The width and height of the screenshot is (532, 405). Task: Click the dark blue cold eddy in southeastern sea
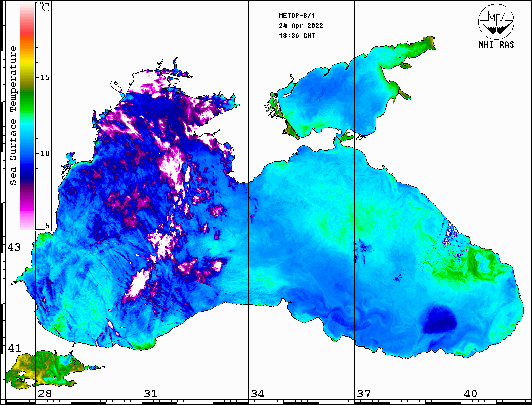click(439, 319)
